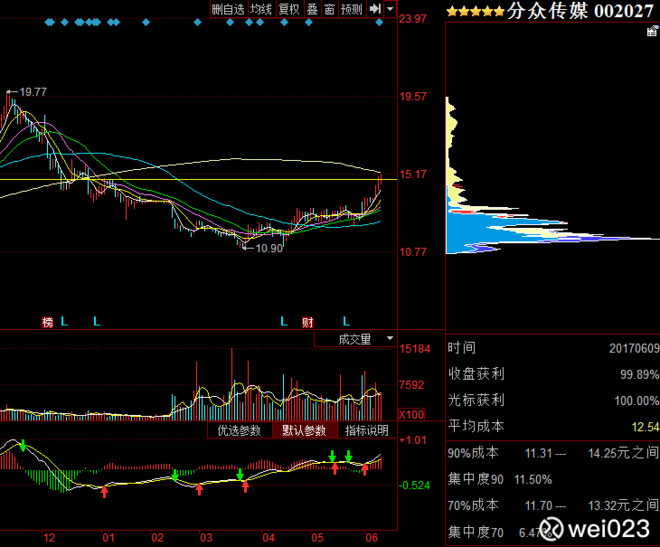Open the 成交里 indicator dropdown
660x547 pixels.
(x=355, y=339)
